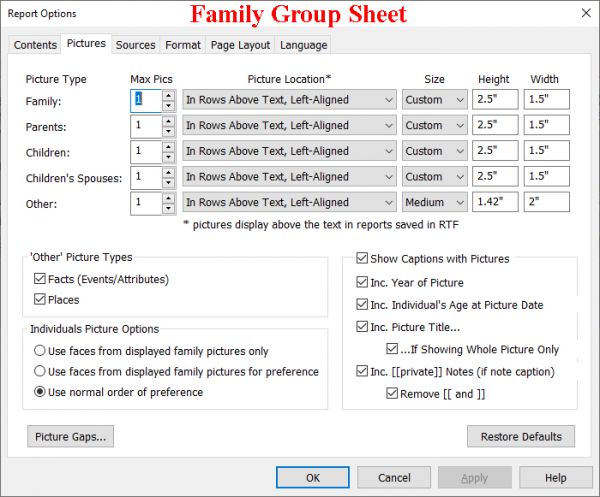Decrease Other Max Pics with down arrow
The image size is (600, 497).
(x=168, y=207)
